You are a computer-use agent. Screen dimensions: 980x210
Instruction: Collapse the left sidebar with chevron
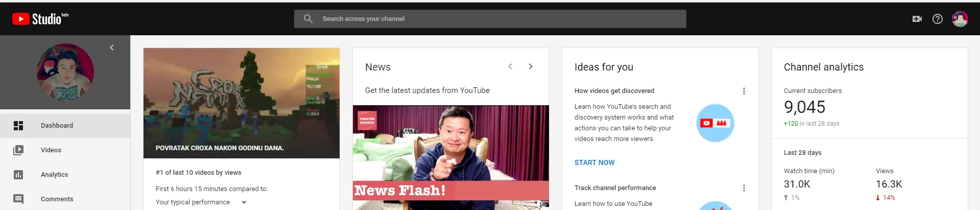click(x=112, y=48)
